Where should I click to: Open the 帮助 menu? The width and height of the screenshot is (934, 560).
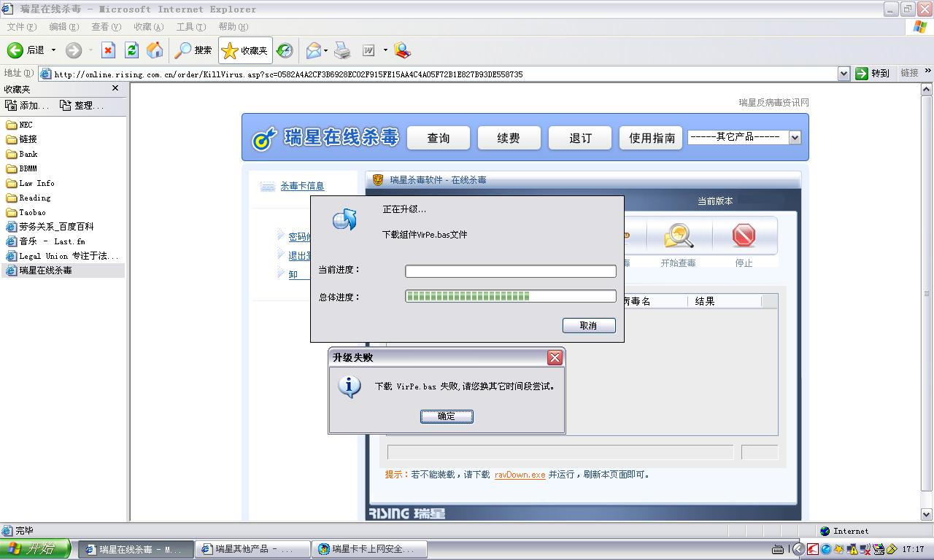coord(233,27)
